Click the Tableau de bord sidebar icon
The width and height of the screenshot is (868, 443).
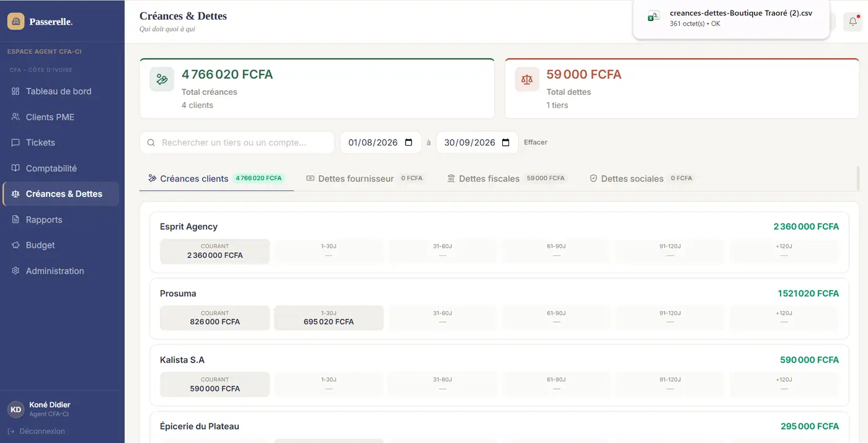pos(15,91)
